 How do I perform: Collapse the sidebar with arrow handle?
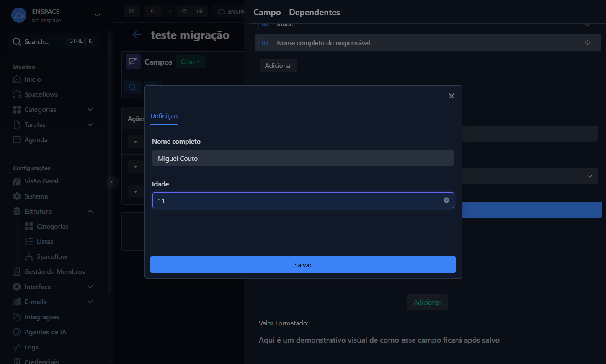pyautogui.click(x=112, y=182)
